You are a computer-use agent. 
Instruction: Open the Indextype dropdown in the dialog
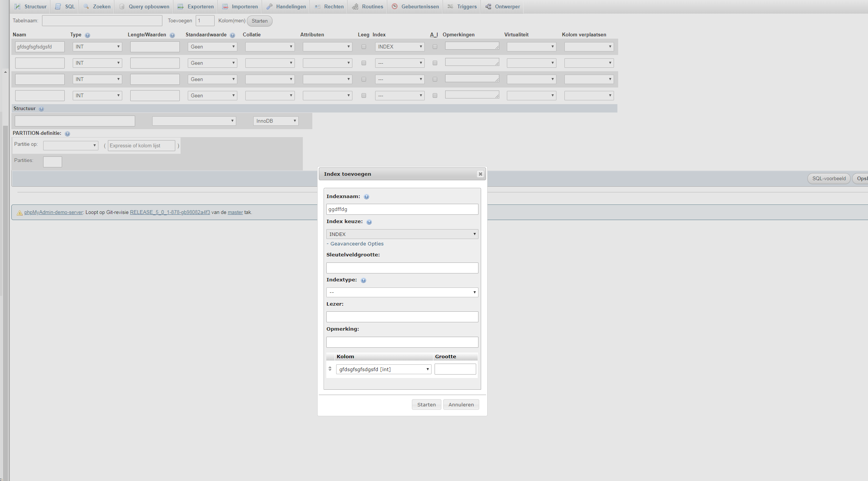pyautogui.click(x=402, y=292)
